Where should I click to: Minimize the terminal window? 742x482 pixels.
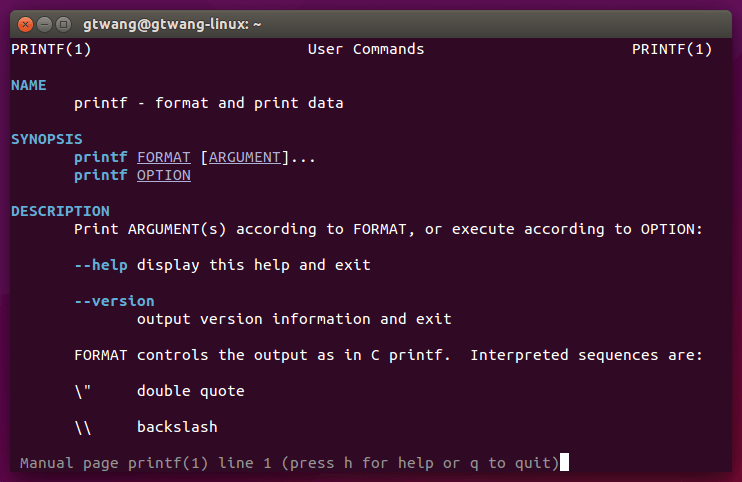point(44,23)
